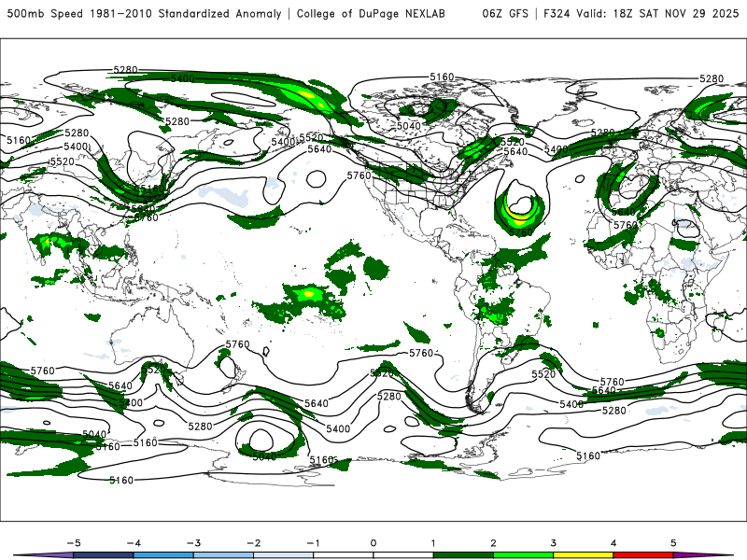Click the '-5' colorbar tick label
747x560 pixels.
(x=74, y=543)
